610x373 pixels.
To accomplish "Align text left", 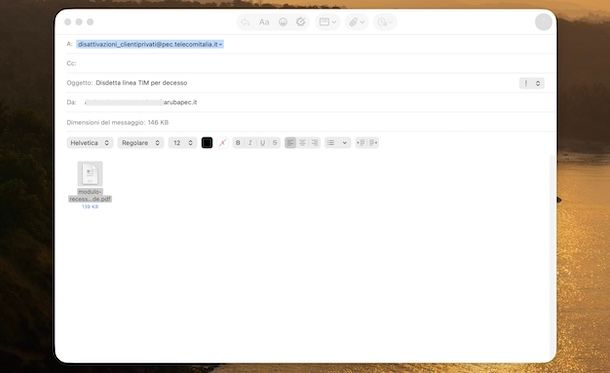I will pyautogui.click(x=290, y=143).
